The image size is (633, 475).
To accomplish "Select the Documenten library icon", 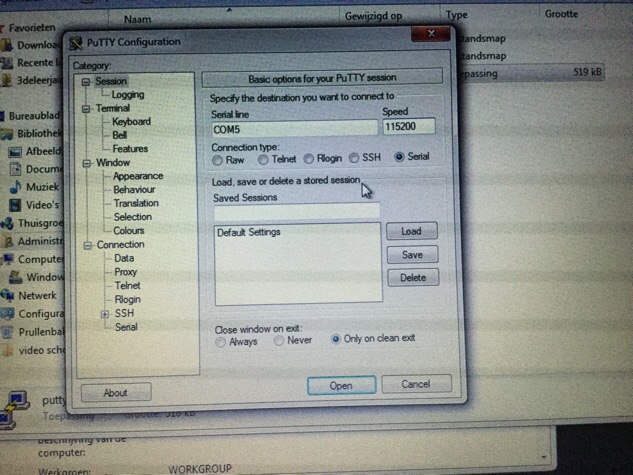I will (x=15, y=169).
